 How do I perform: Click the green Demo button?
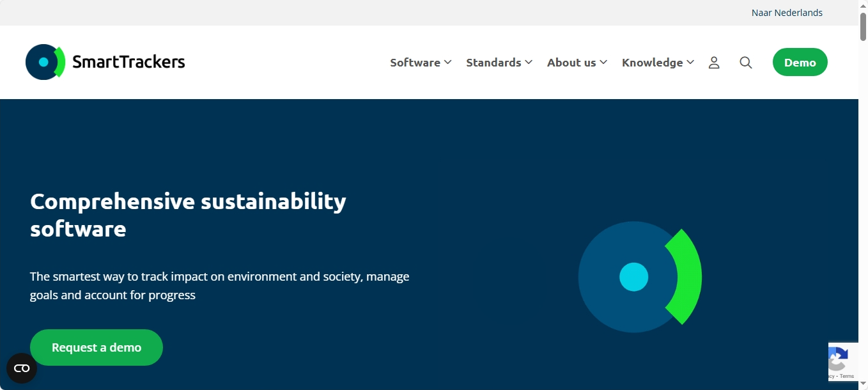pos(800,62)
